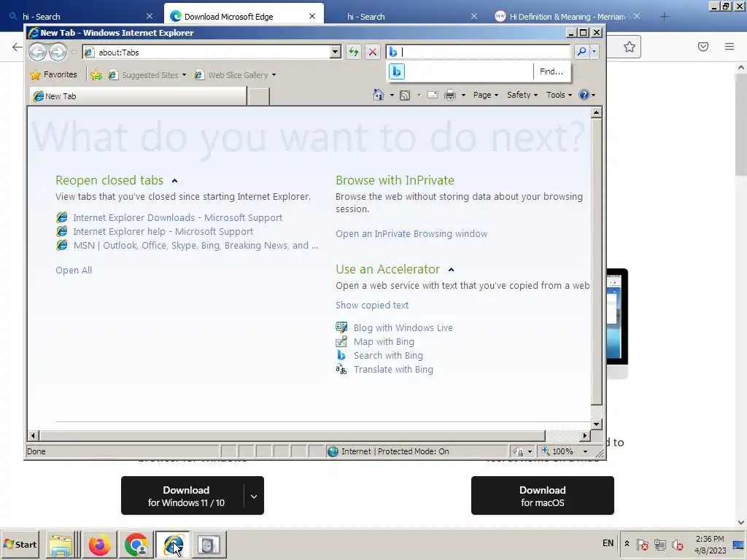Open the address bar history dropdown arrow
747x560 pixels.
pos(336,52)
